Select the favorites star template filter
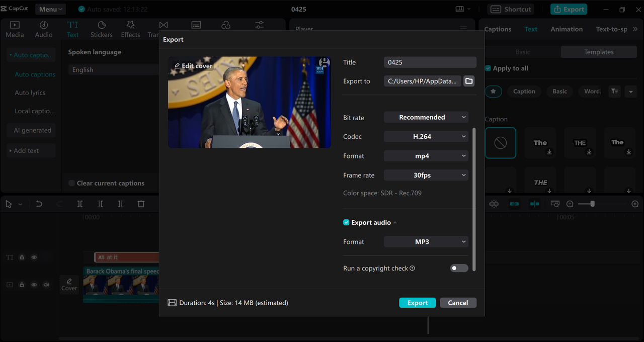644x342 pixels. pos(493,91)
